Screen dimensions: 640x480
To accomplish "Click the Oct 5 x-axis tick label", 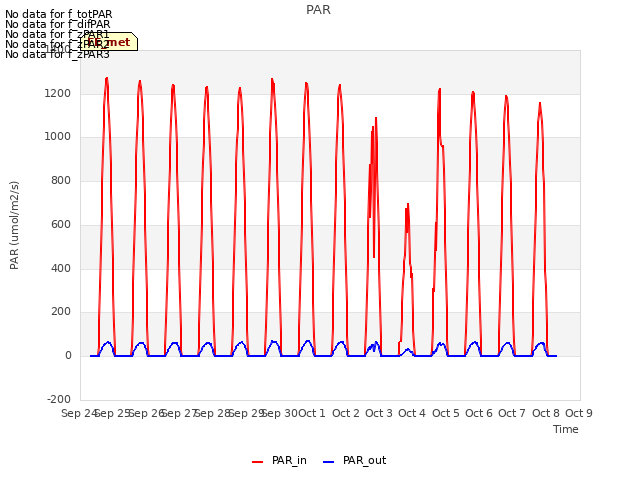I will [x=446, y=413].
